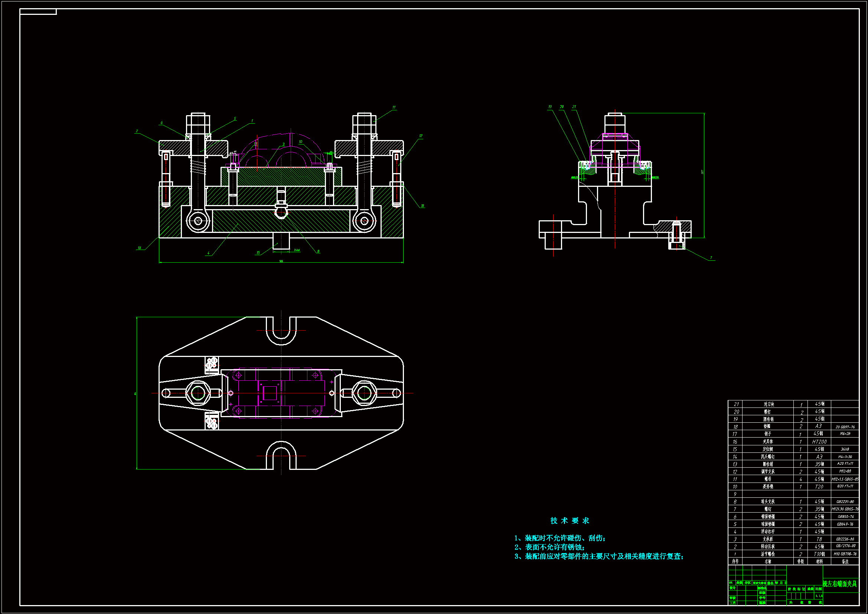Click the left hex nut in top view
The height and width of the screenshot is (614, 868).
click(198, 393)
